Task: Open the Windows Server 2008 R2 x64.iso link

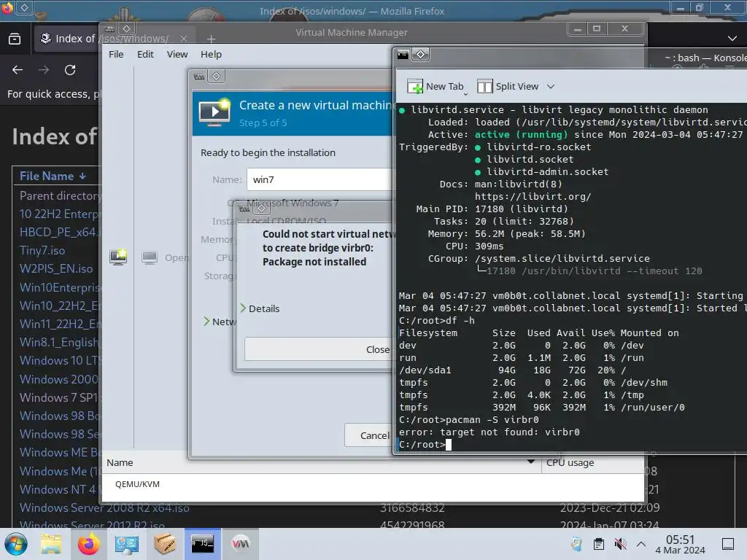Action: pyautogui.click(x=104, y=508)
